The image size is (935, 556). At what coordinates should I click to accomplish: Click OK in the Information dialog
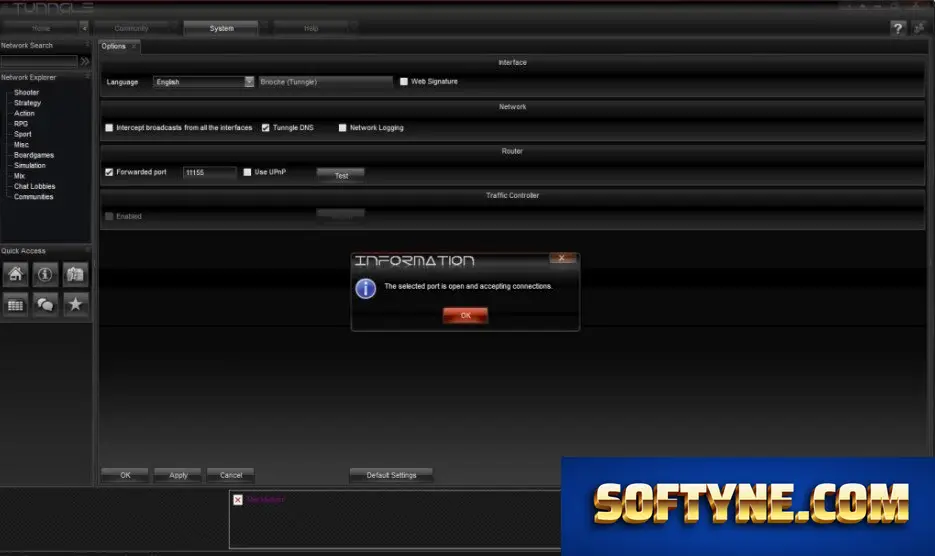tap(466, 315)
